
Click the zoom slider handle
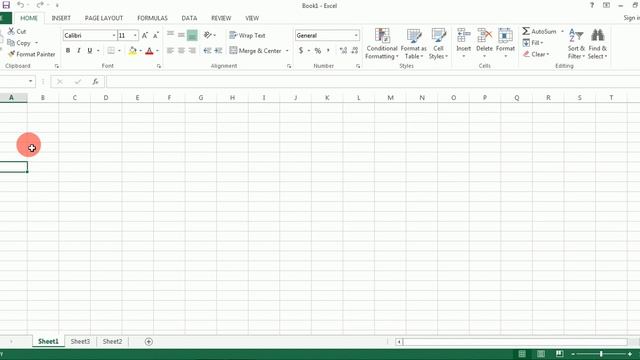(601, 354)
